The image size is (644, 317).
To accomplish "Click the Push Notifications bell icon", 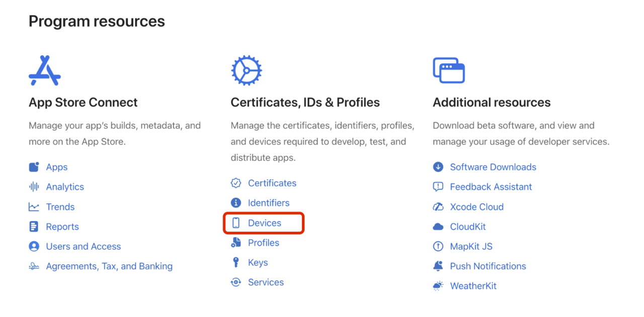I will [x=438, y=266].
